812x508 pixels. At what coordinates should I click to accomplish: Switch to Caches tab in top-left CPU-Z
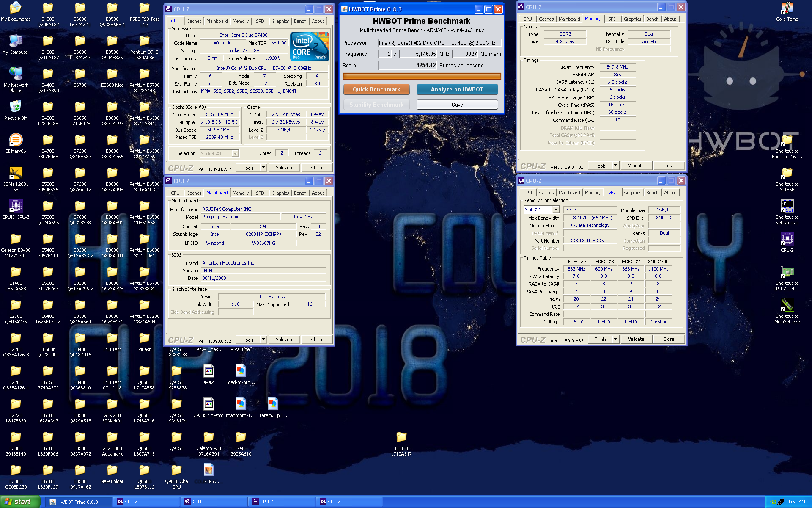194,21
